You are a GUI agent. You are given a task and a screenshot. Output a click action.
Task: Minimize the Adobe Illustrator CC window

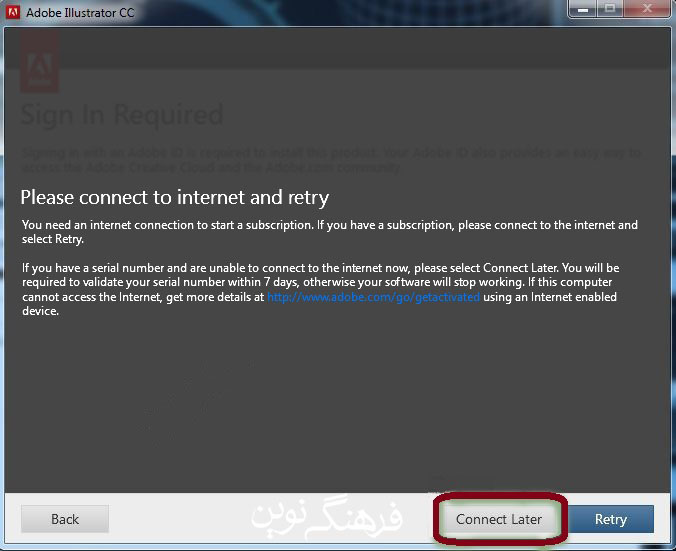click(583, 9)
